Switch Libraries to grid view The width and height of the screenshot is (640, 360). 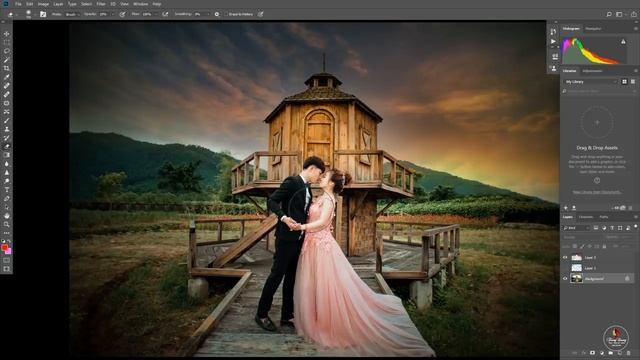pyautogui.click(x=624, y=82)
